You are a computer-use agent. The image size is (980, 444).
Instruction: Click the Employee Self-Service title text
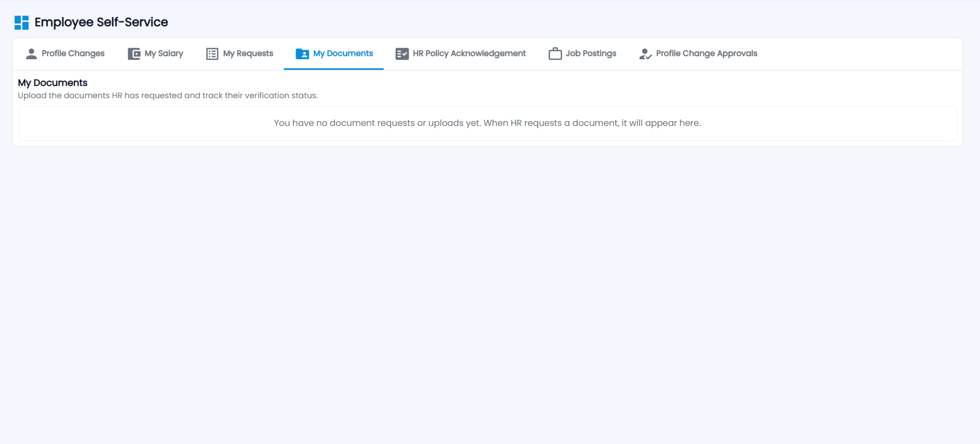pyautogui.click(x=101, y=22)
